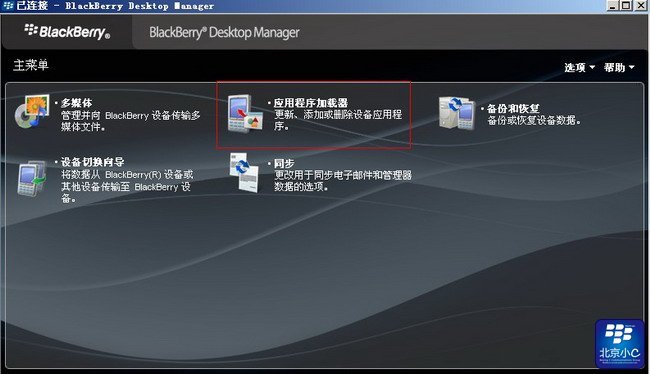650x374 pixels.
Task: Click the 设备切换向导 title link
Action: (x=92, y=162)
